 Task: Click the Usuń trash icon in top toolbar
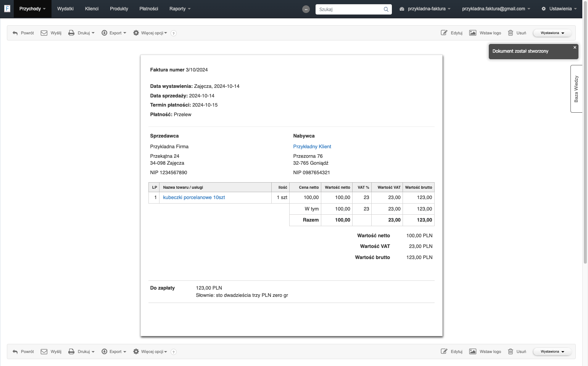click(511, 33)
